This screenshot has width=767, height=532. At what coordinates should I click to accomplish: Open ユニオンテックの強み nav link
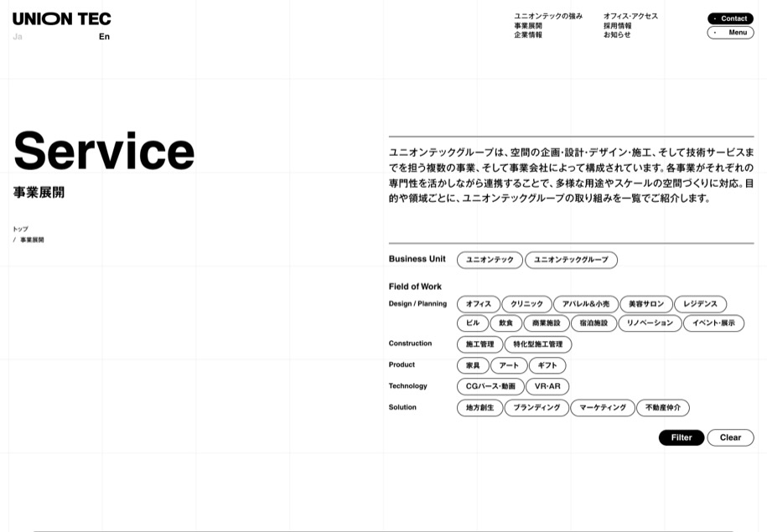(x=548, y=16)
